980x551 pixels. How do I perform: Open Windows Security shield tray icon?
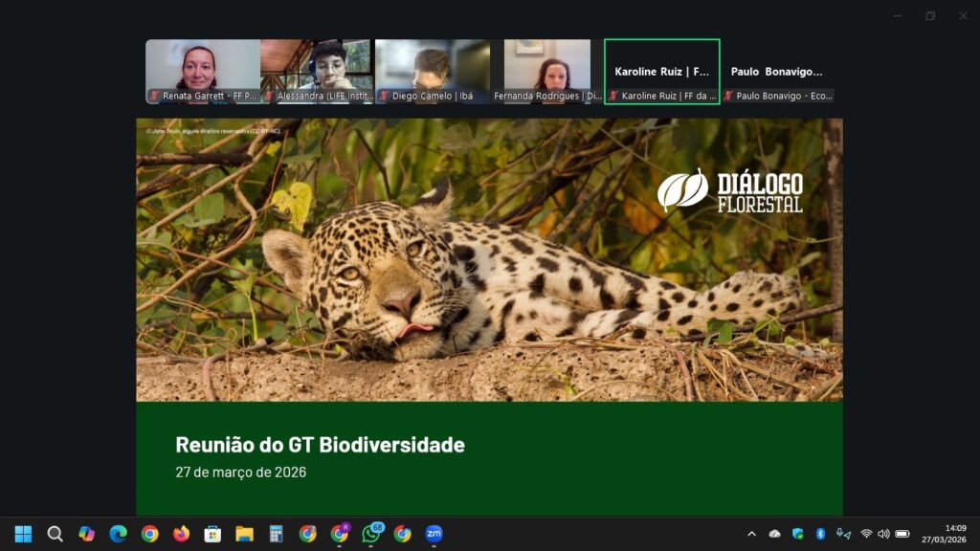pos(798,534)
